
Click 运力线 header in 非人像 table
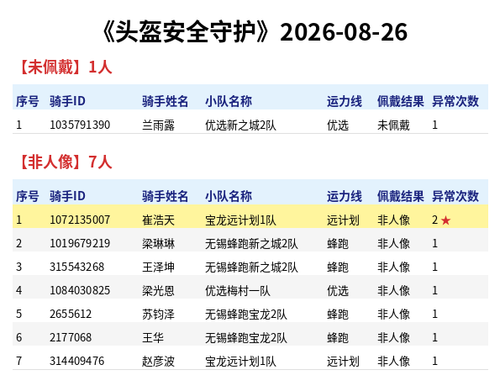pyautogui.click(x=344, y=196)
